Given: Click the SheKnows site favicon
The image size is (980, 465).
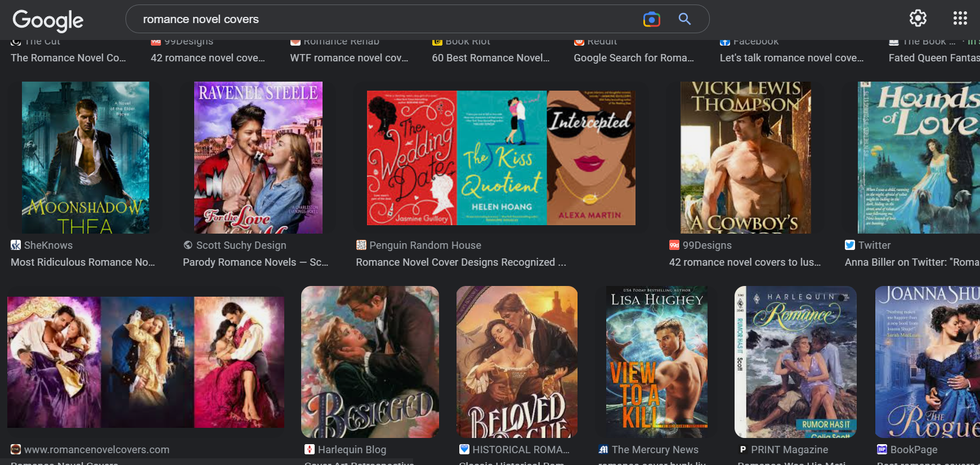Looking at the screenshot, I should tap(16, 245).
